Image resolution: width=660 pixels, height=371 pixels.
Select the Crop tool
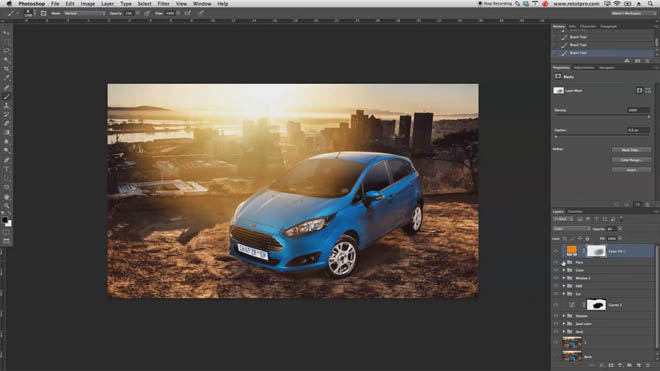6,69
